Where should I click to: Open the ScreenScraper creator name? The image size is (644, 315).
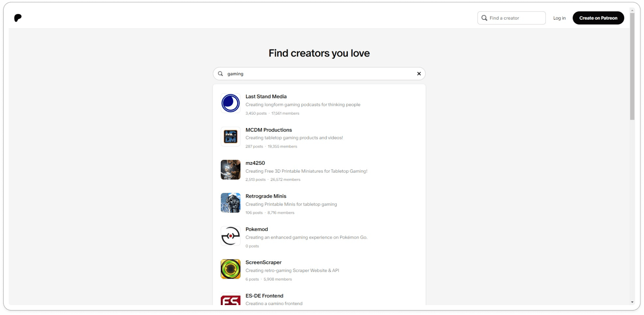(263, 262)
